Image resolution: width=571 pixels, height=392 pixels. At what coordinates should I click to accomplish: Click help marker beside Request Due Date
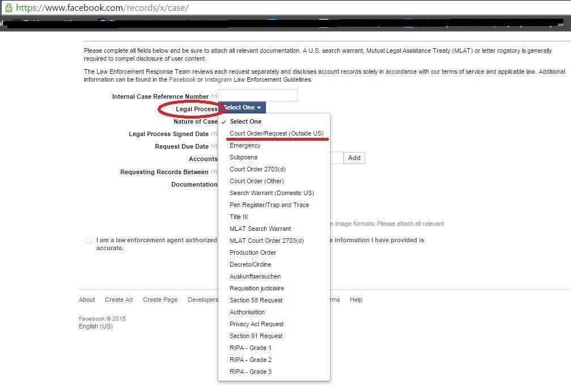214,146
